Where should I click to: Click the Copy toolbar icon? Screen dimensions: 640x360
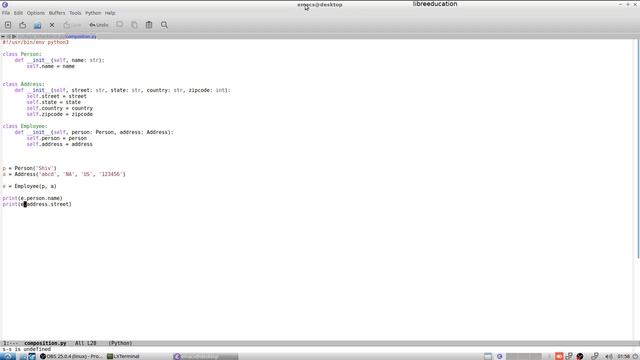point(134,25)
